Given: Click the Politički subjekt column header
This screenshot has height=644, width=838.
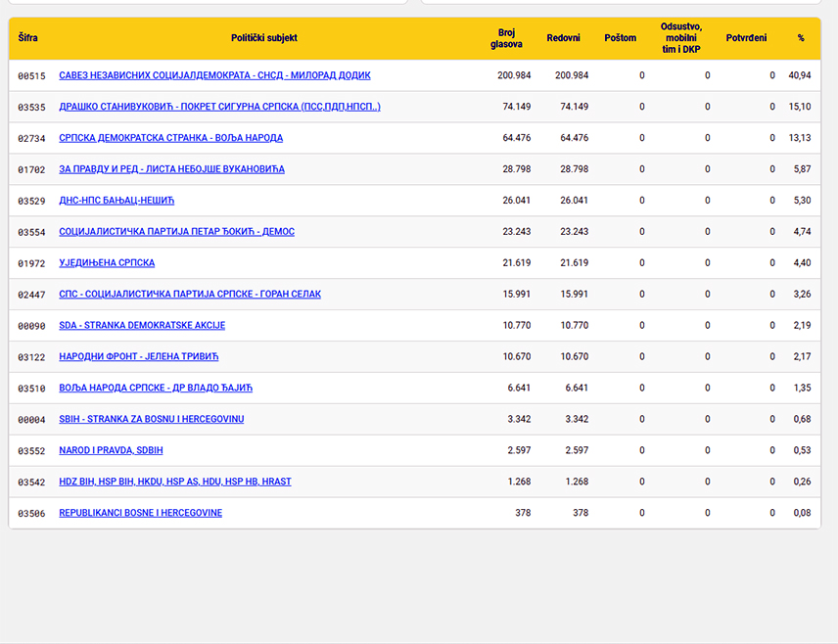Looking at the screenshot, I should coord(264,38).
